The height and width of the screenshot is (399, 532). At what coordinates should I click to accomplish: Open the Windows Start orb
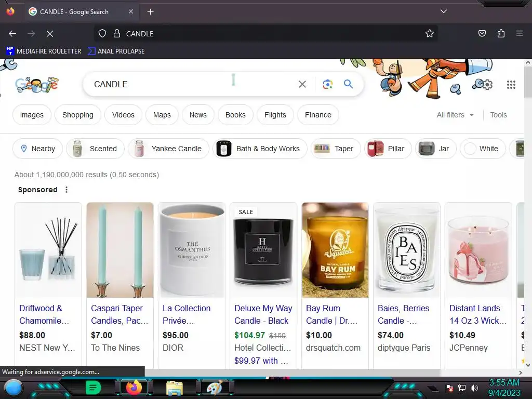pyautogui.click(x=13, y=388)
